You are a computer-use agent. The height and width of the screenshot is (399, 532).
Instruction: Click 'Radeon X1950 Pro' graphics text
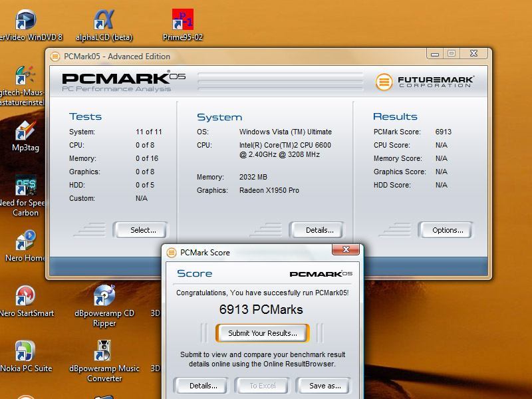(x=269, y=190)
